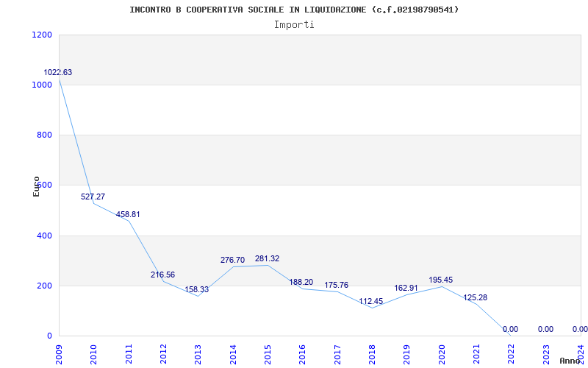
Task: Select the 527.27 data label
Action: tap(93, 197)
